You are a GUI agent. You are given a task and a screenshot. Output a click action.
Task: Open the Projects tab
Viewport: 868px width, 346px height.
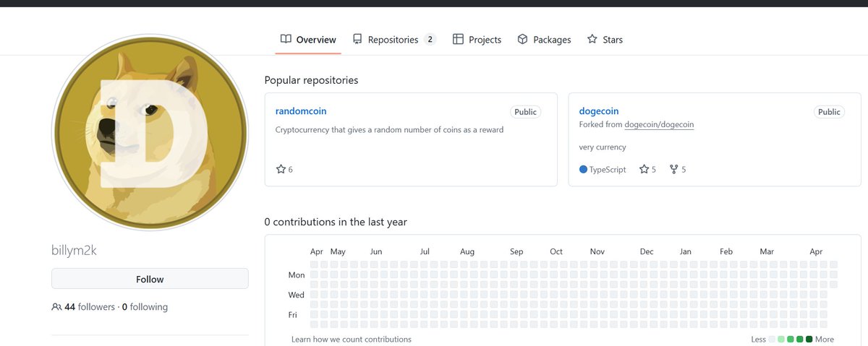[477, 40]
